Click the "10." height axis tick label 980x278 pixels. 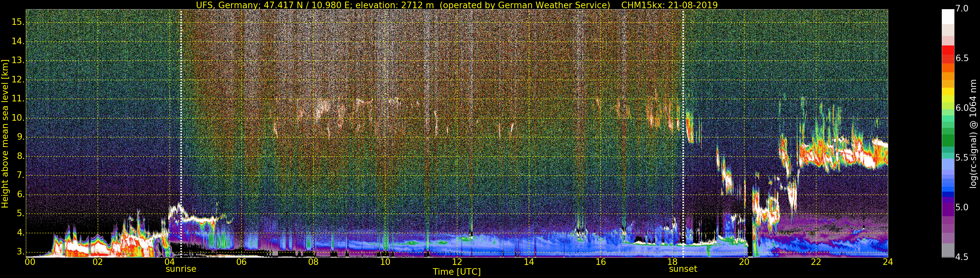point(18,118)
